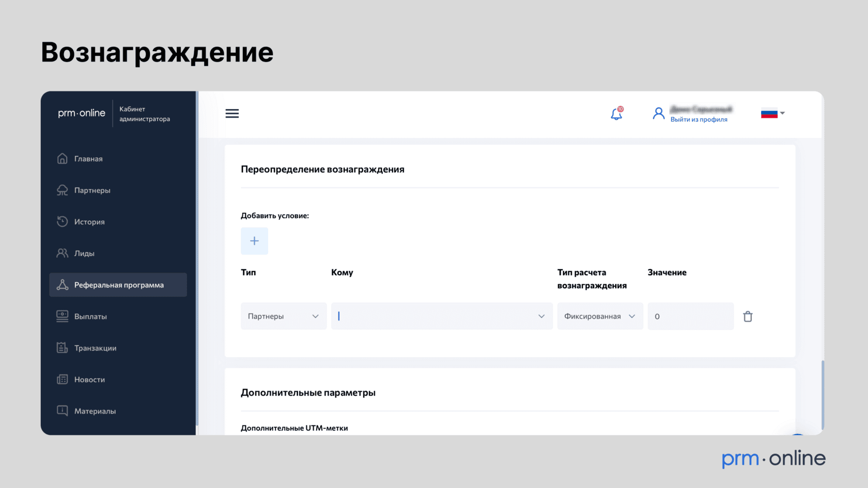Add a new condition with the plus button
Image resolution: width=868 pixels, height=488 pixels.
(254, 241)
